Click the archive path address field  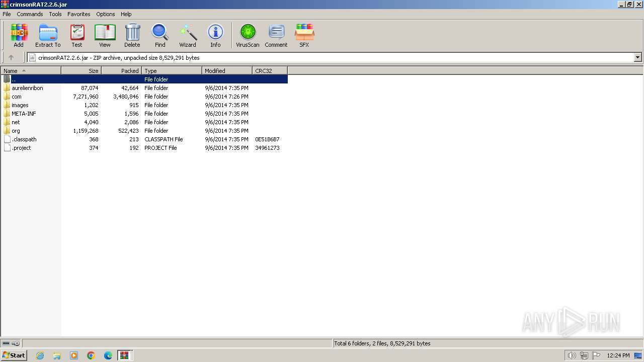[x=331, y=58]
